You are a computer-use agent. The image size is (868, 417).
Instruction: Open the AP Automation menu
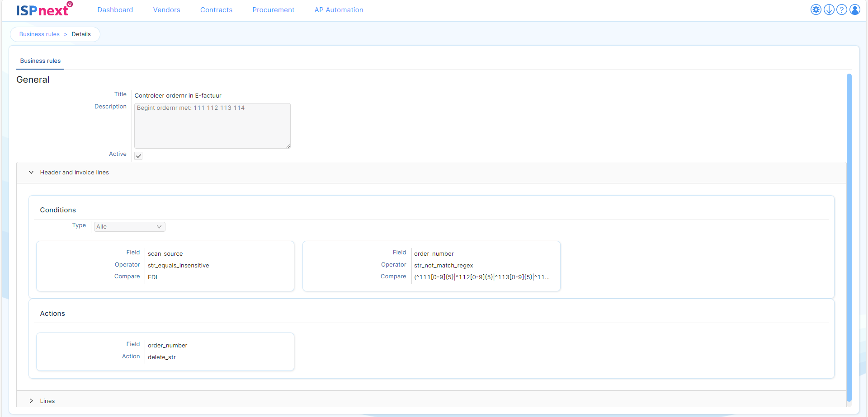click(x=339, y=10)
